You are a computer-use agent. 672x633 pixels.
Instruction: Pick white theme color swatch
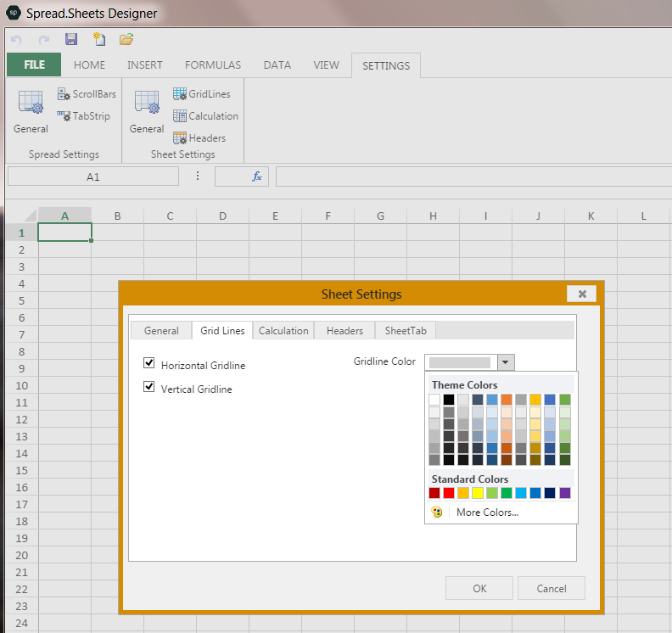(434, 400)
